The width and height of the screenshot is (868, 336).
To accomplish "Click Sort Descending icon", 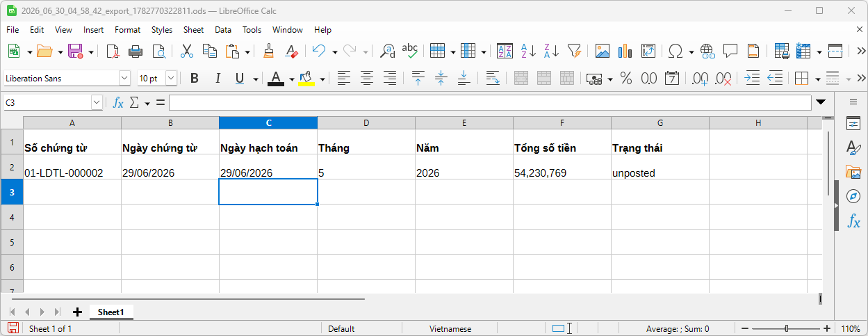I will pyautogui.click(x=551, y=51).
